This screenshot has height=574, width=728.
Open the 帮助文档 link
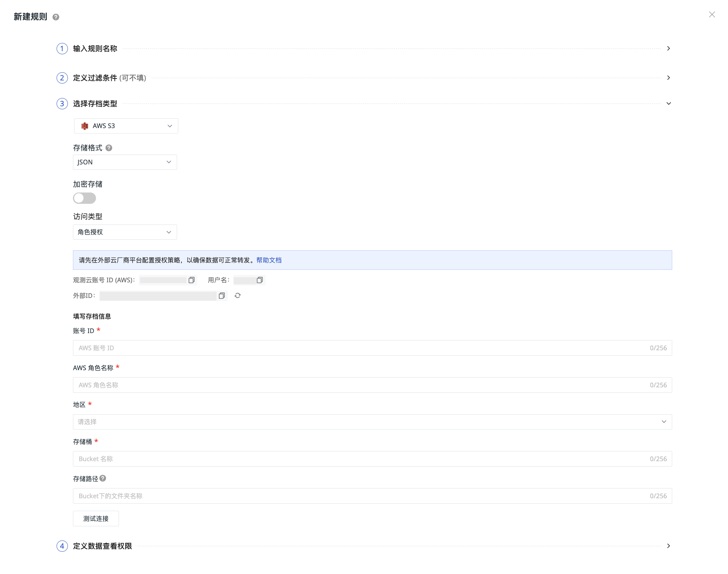click(x=269, y=260)
